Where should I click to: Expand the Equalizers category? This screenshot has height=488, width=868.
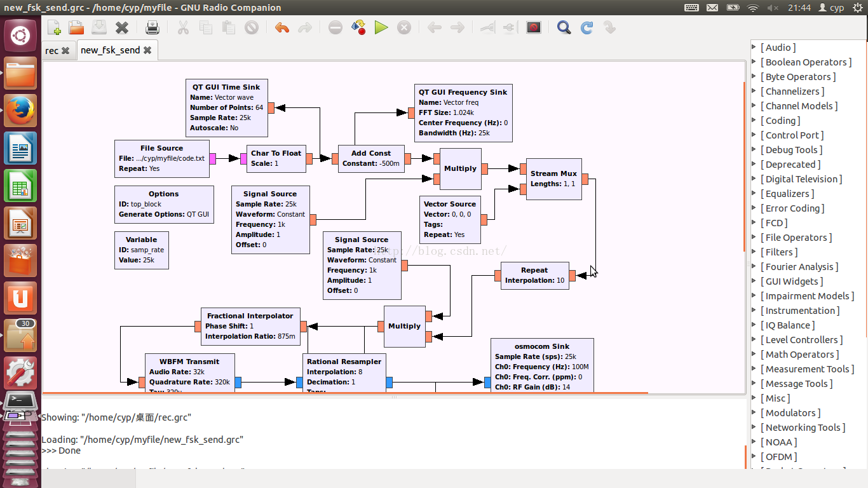tap(754, 193)
